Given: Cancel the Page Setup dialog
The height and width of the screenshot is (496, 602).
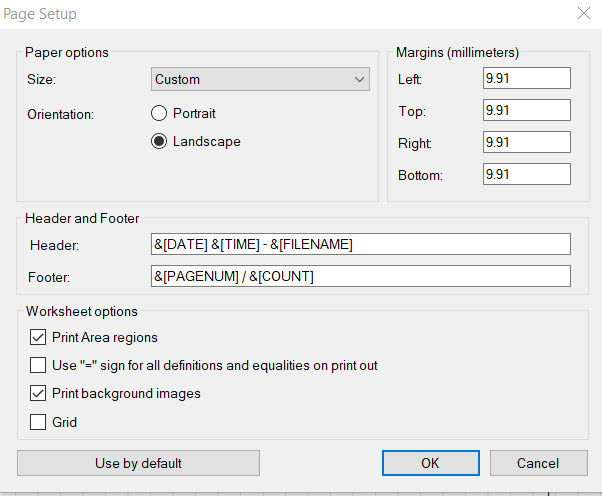Looking at the screenshot, I should pyautogui.click(x=538, y=463).
